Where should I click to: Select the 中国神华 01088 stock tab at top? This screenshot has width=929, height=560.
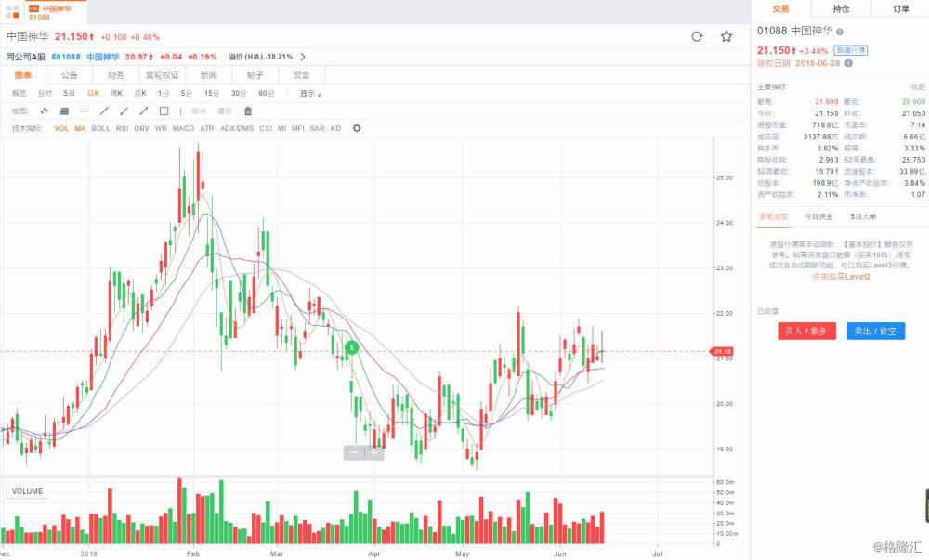tap(56, 12)
